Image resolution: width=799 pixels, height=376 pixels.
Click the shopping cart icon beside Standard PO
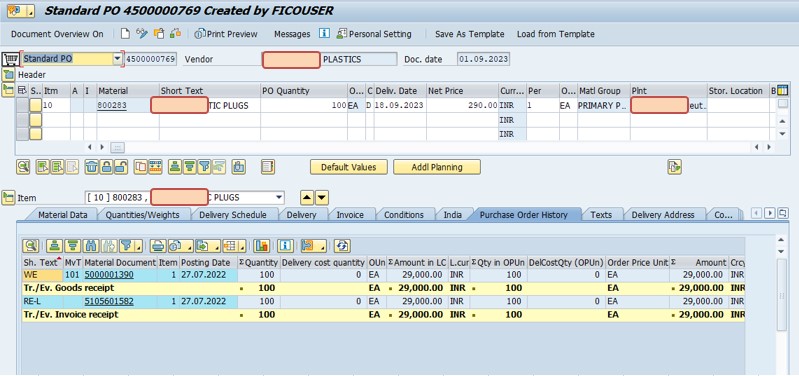tap(11, 59)
